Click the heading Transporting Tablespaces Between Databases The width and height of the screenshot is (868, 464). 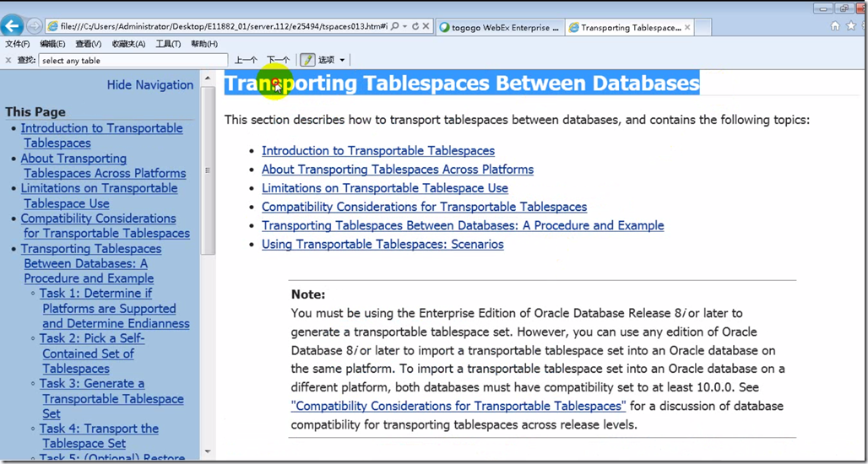(462, 84)
